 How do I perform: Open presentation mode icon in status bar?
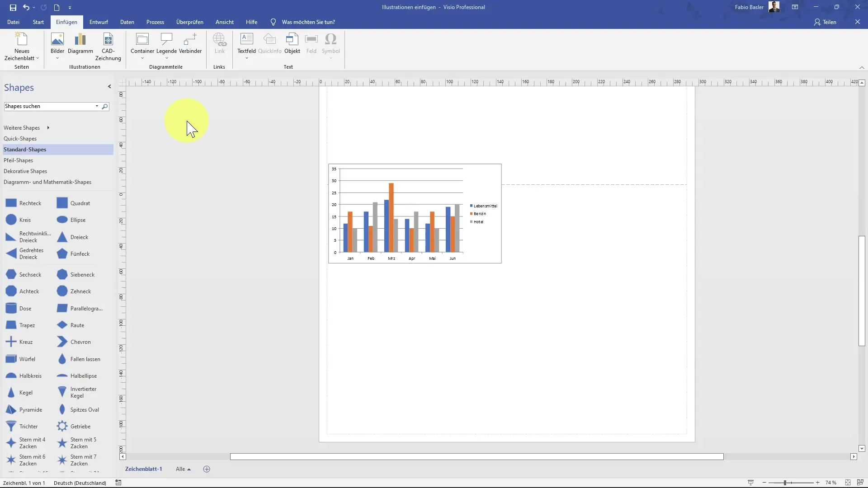[750, 483]
